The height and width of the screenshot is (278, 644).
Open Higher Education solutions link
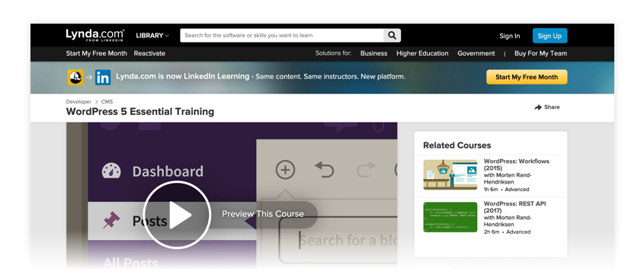422,53
